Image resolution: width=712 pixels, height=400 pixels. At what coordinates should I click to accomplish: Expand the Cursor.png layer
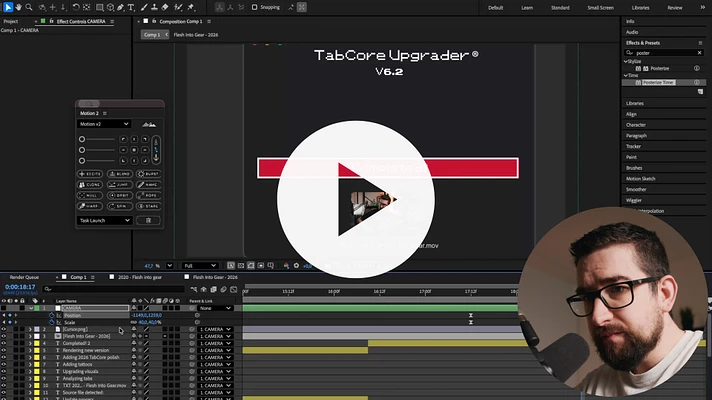pos(30,329)
